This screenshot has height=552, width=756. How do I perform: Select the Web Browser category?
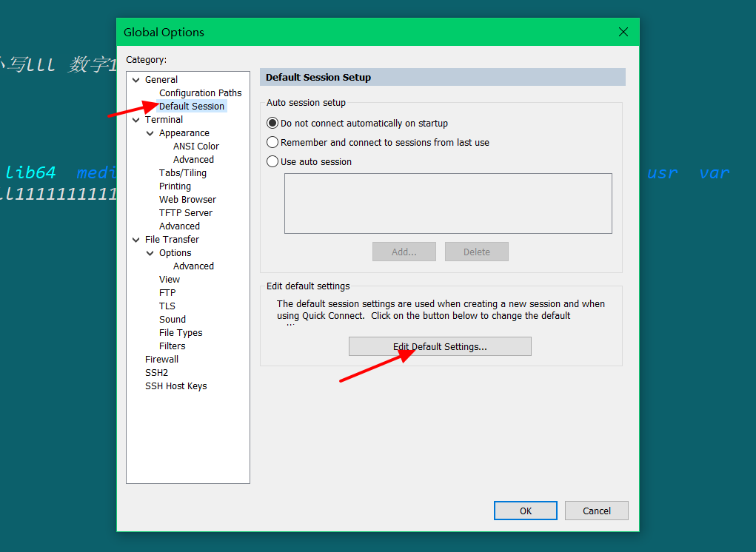(187, 199)
